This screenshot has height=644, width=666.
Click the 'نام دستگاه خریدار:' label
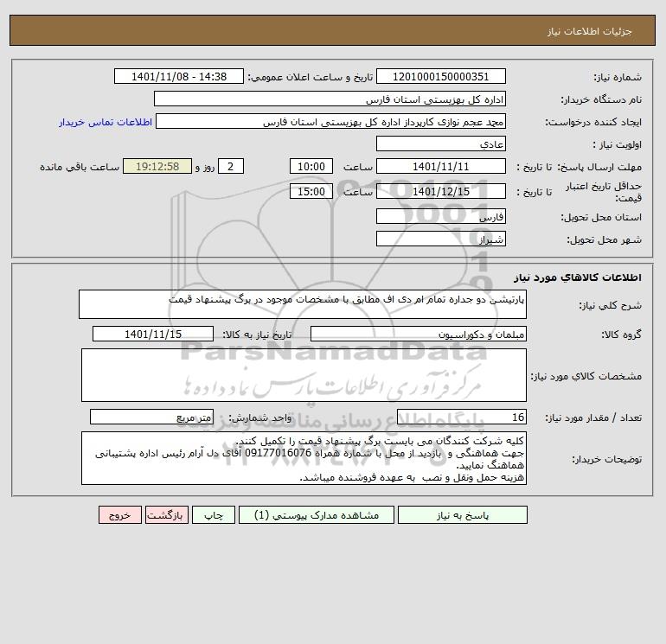601,99
